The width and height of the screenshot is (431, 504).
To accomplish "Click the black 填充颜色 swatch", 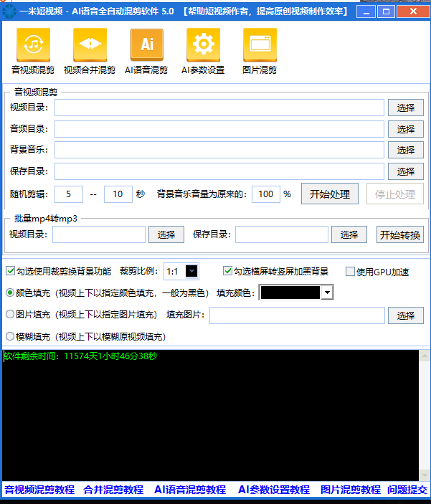I will coord(290,293).
